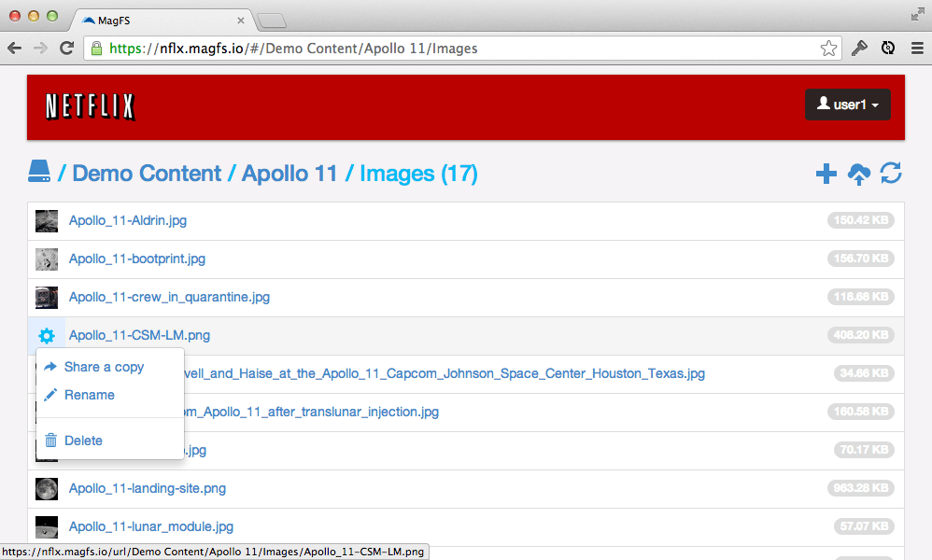The image size is (932, 560).
Task: Select Rename from the context menu
Action: pyautogui.click(x=89, y=395)
